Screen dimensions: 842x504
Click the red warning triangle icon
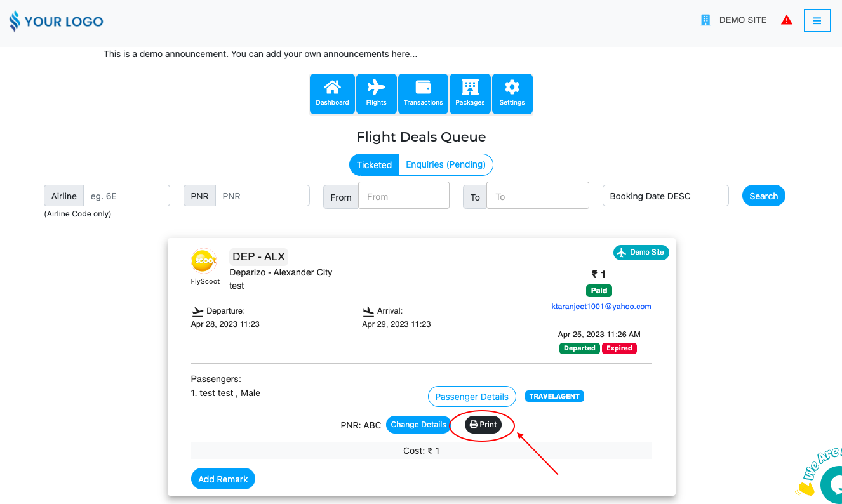point(787,20)
